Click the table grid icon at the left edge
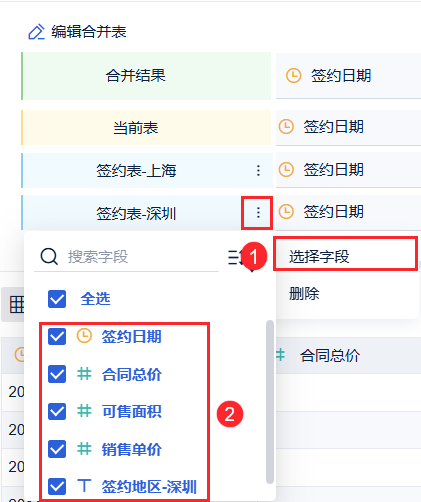This screenshot has height=502, width=421. click(17, 305)
